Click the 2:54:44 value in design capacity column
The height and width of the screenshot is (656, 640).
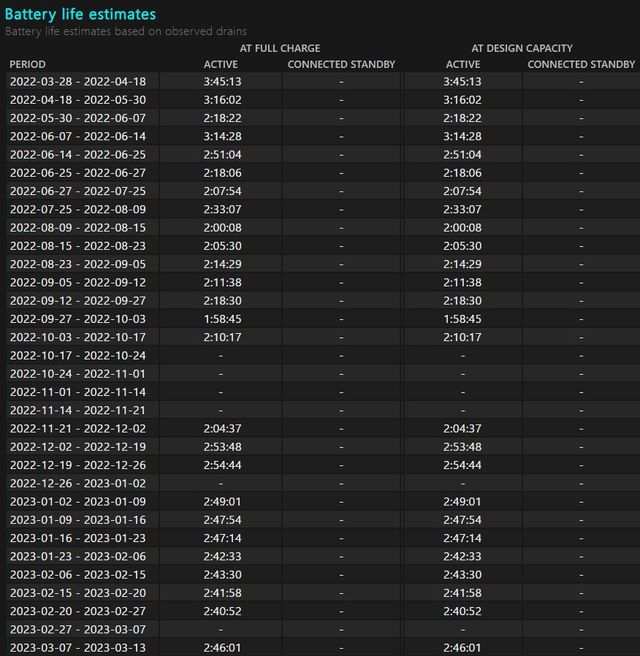(463, 466)
